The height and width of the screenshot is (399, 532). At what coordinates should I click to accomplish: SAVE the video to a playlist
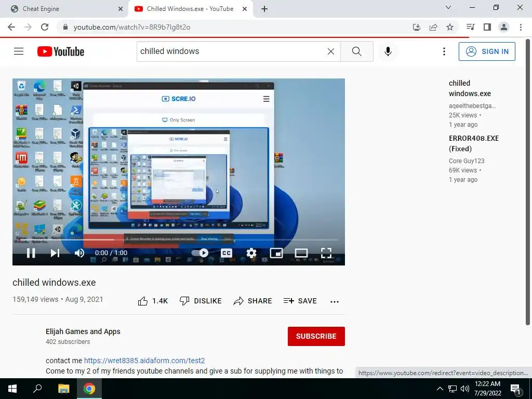coord(300,301)
